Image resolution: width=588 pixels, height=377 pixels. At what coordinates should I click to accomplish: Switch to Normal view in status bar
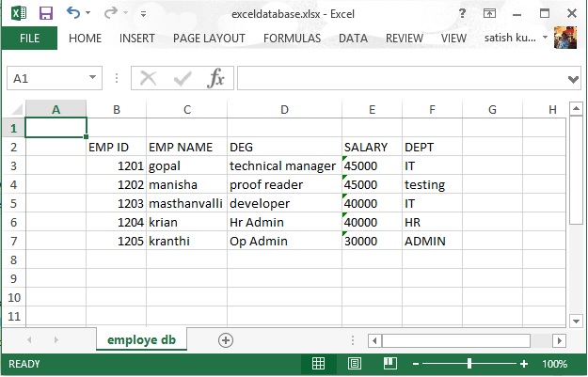click(319, 364)
